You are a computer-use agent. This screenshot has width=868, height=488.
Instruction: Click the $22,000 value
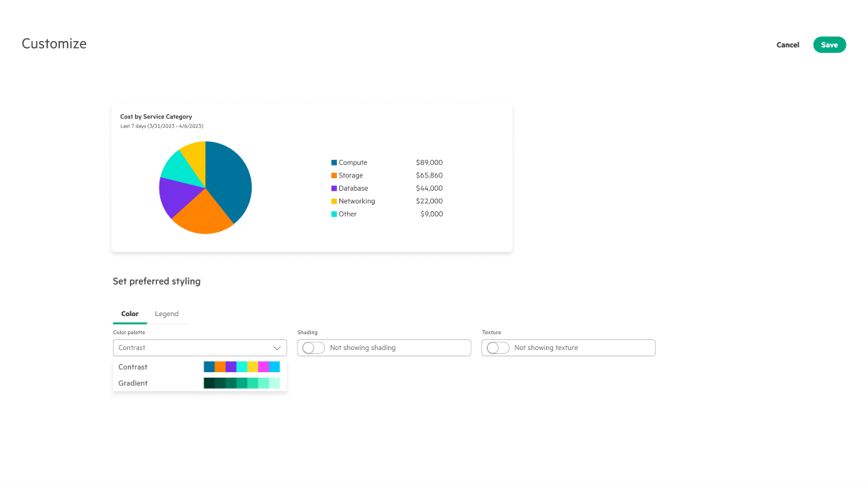pos(429,201)
